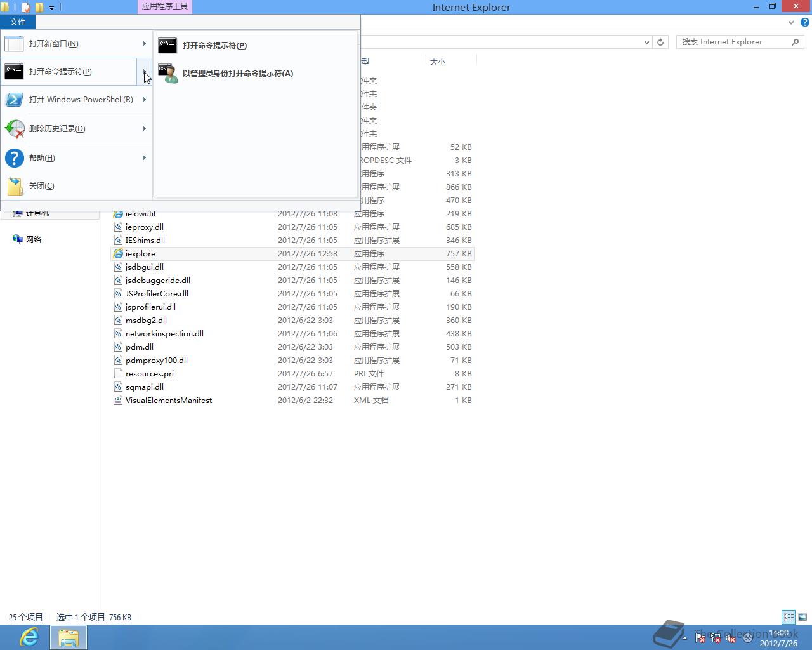Image resolution: width=812 pixels, height=650 pixels.
Task: Choose 删除历史记录(D) menu entry
Action: click(76, 129)
